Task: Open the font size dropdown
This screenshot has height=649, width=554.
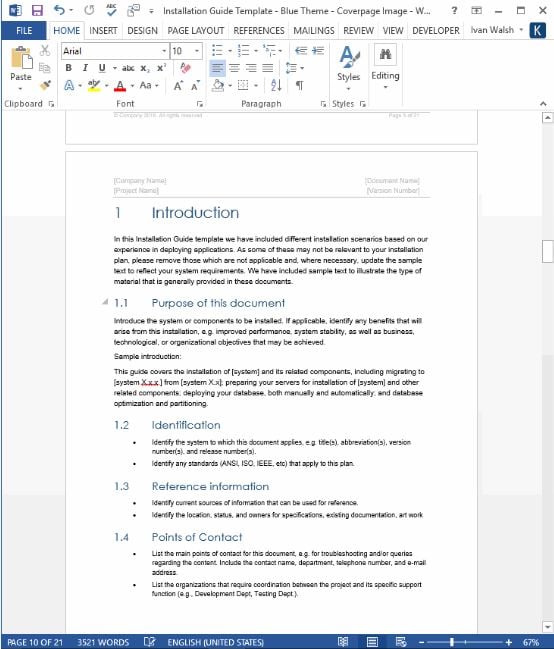Action: click(x=197, y=51)
